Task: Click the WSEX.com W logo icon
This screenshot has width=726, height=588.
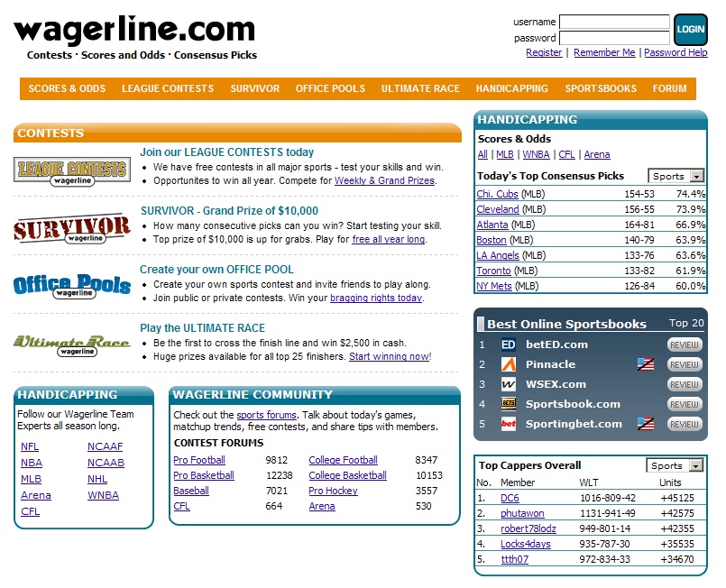Action: point(509,384)
